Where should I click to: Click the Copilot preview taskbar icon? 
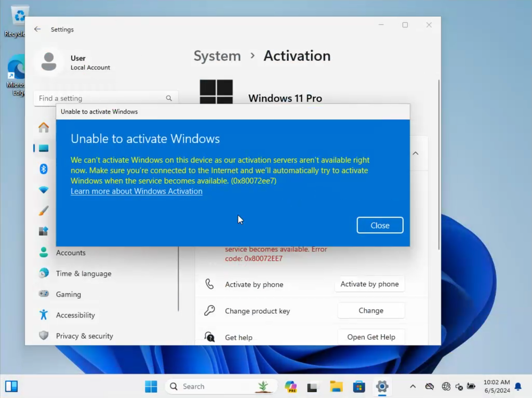pyautogui.click(x=290, y=387)
